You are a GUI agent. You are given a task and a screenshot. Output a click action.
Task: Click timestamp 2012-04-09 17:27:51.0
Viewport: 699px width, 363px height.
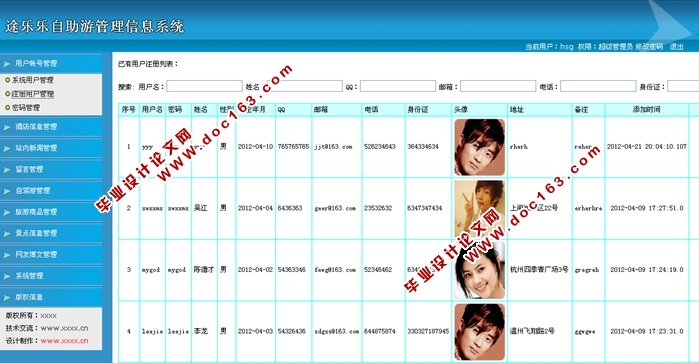point(647,208)
